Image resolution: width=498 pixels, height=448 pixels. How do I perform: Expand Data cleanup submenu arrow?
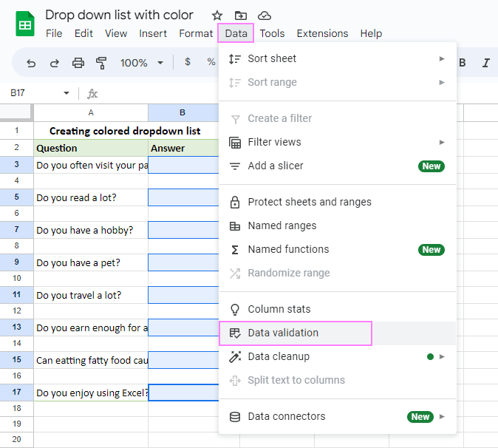pos(442,357)
